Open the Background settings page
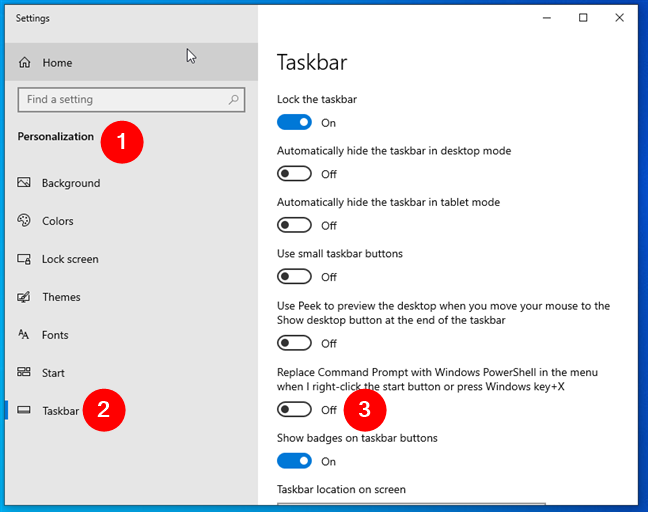Screen dimensions: 648x512 tap(131, 183)
